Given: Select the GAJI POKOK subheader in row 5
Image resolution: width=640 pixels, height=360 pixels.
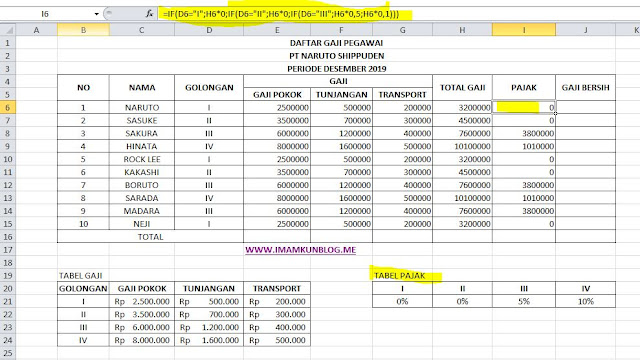Looking at the screenshot, I should pyautogui.click(x=277, y=95).
